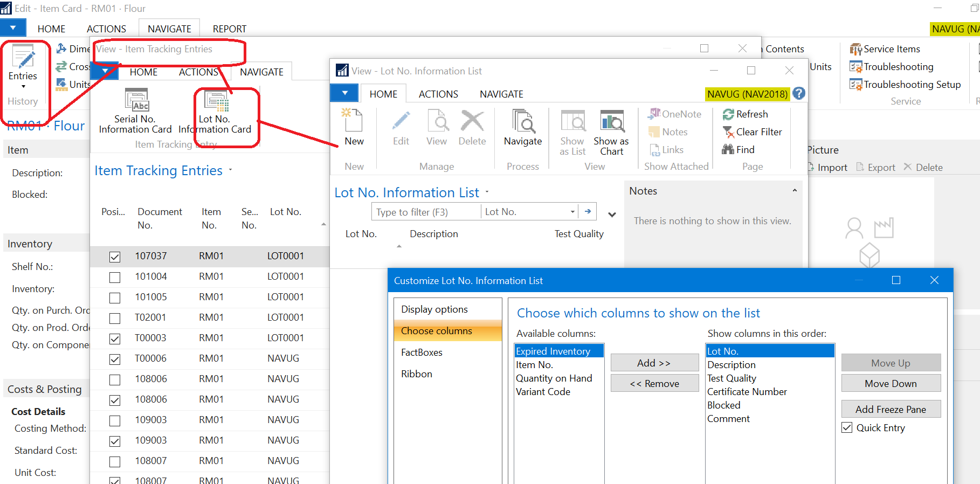Image resolution: width=980 pixels, height=484 pixels.
Task: Open NAVIGATE tab in Lot No. Information List
Action: pyautogui.click(x=501, y=94)
